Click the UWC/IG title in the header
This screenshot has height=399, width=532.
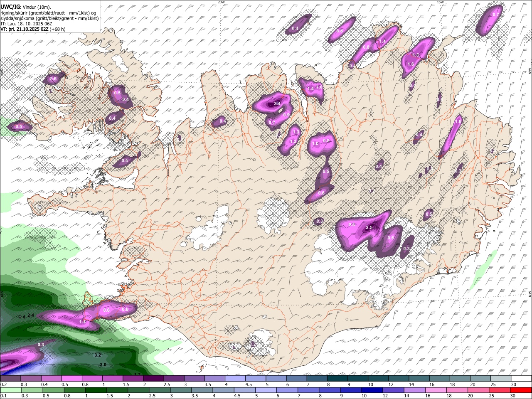tap(10, 7)
